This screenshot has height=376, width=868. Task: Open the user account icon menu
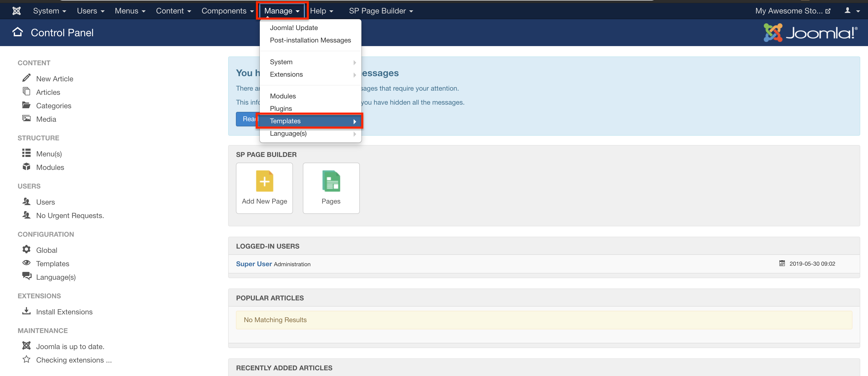point(852,11)
